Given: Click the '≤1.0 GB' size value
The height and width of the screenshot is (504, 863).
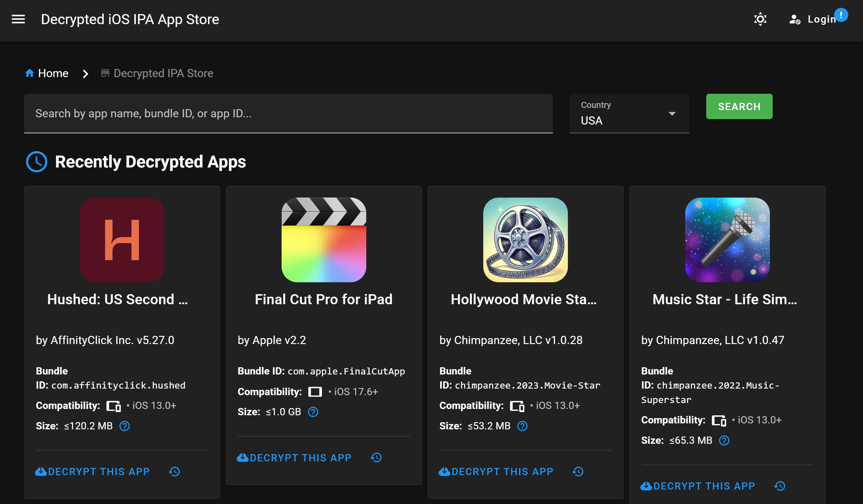Looking at the screenshot, I should tap(283, 412).
